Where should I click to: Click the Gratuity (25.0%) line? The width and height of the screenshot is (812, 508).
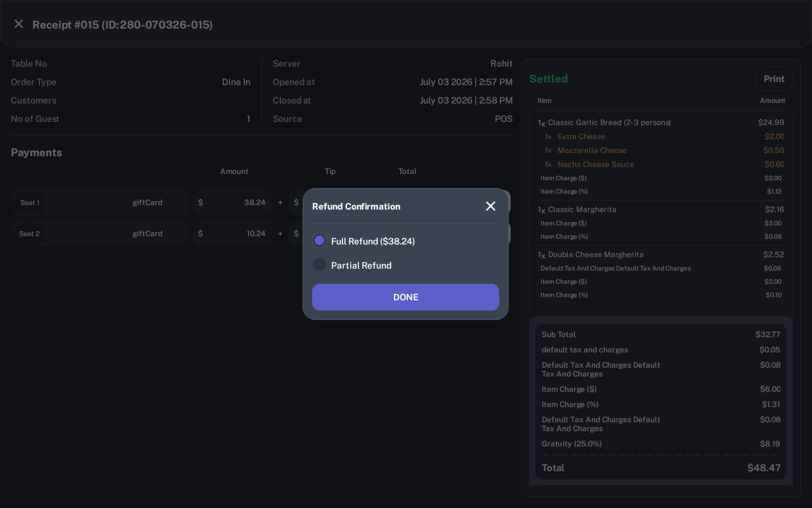click(x=661, y=444)
